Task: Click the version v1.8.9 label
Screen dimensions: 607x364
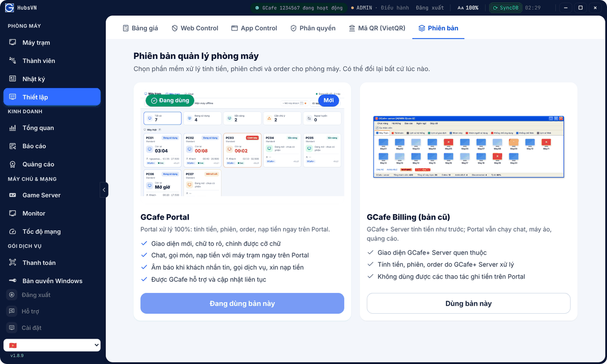Action: point(17,356)
